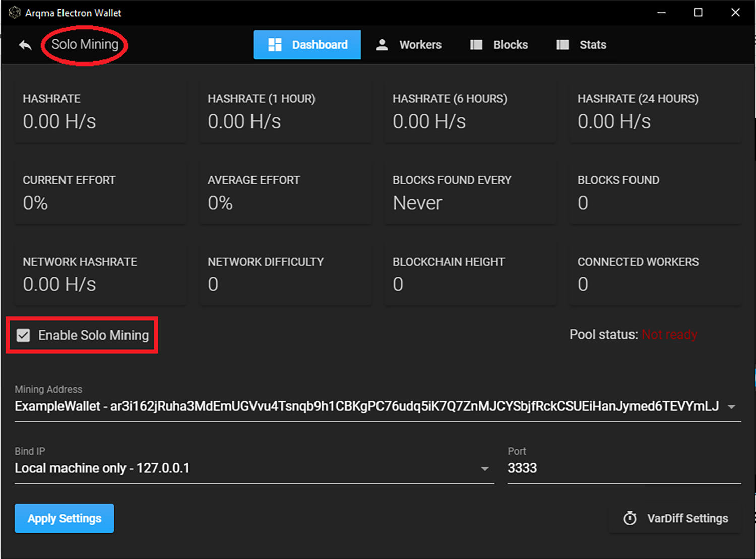Open VarDiff Settings
The image size is (756, 559).
[x=675, y=518]
